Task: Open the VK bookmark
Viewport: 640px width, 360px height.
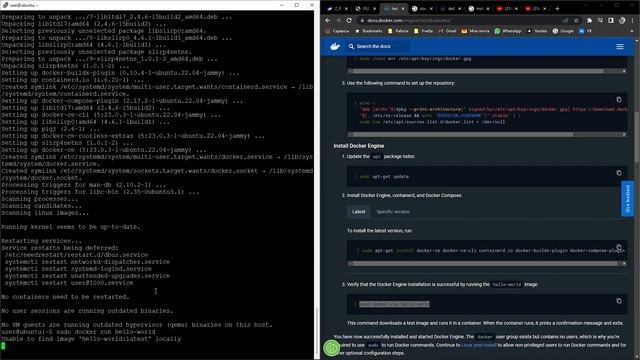Action: [585, 31]
